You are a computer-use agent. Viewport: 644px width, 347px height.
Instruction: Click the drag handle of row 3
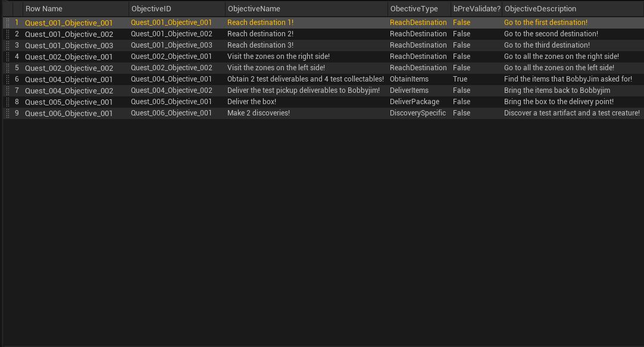pos(7,45)
